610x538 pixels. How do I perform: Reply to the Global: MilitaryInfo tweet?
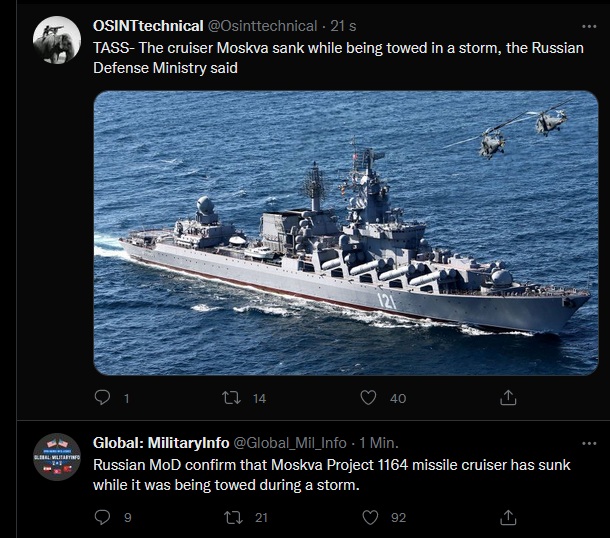click(101, 517)
